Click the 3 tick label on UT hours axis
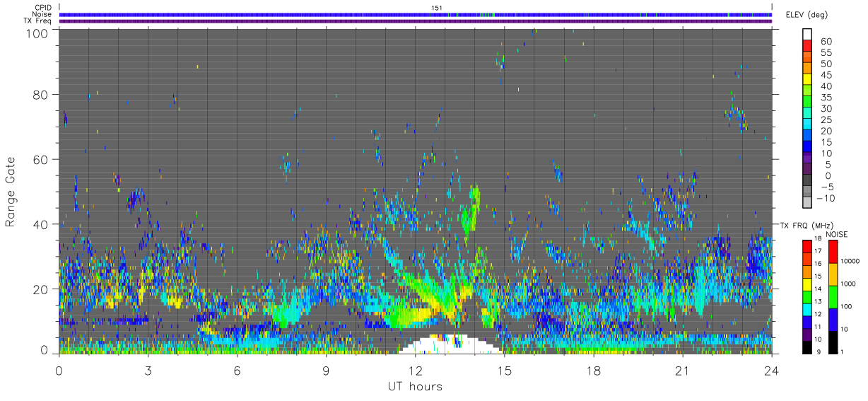868x401 pixels. pyautogui.click(x=148, y=371)
